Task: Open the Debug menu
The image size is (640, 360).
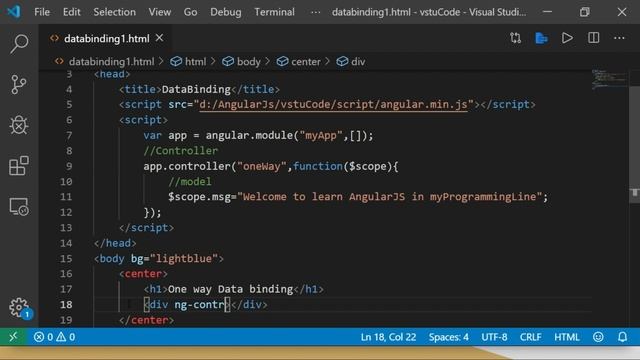Action: click(x=225, y=12)
